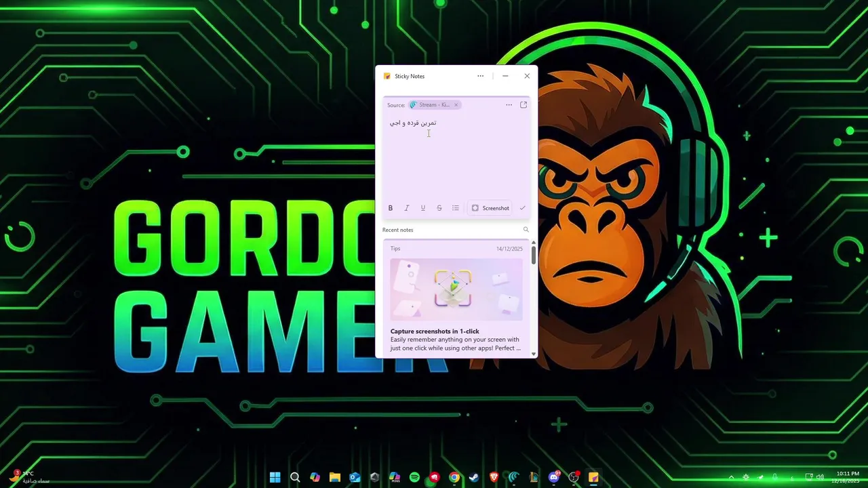Show hidden system tray icons
The height and width of the screenshot is (488, 868).
click(x=731, y=477)
